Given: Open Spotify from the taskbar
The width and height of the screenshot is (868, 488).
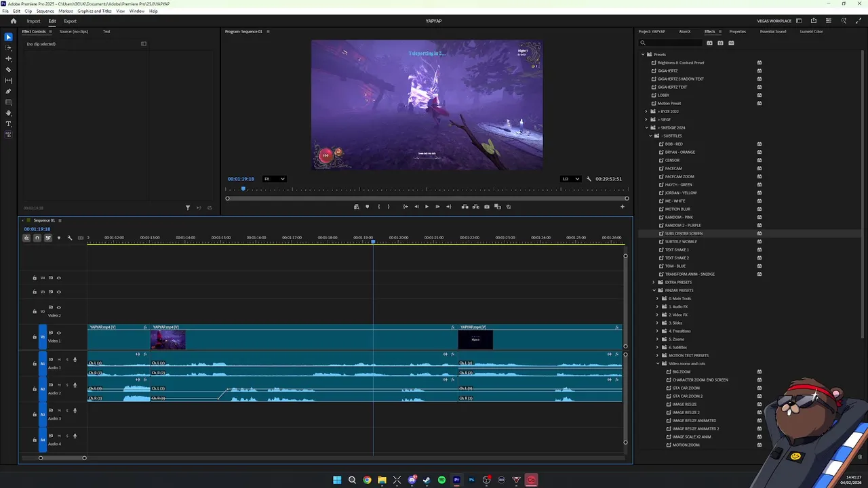Looking at the screenshot, I should point(441,480).
